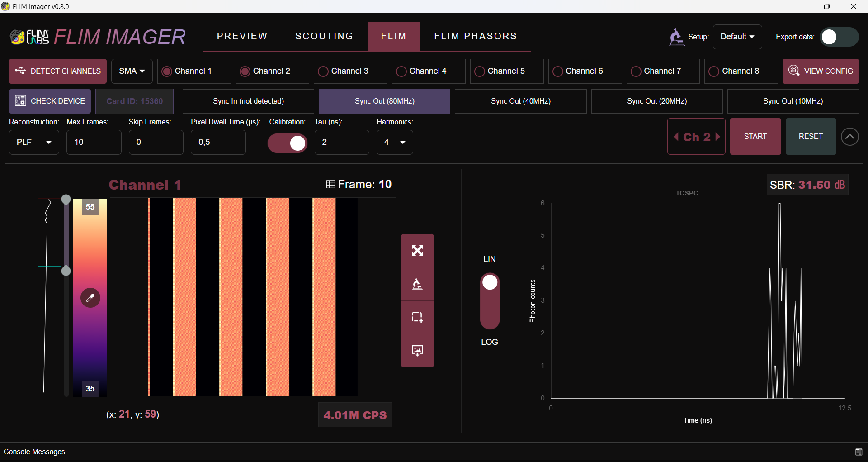Click the FLIM LABS logo
Screen dimensions: 868x462
point(29,37)
